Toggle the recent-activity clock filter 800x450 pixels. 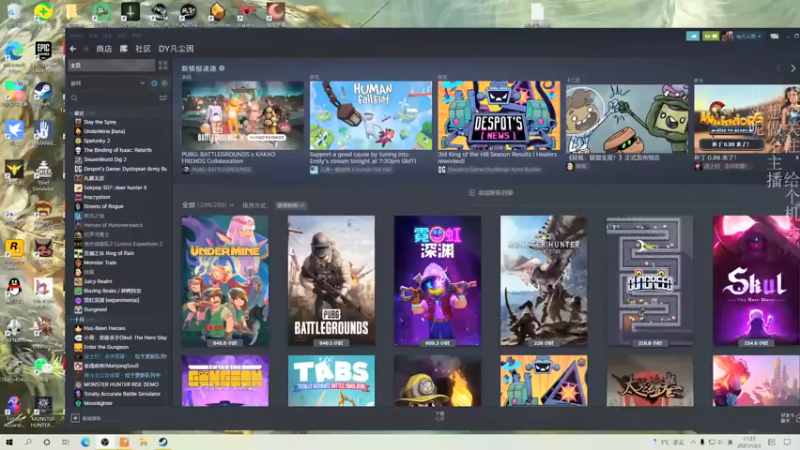154,83
